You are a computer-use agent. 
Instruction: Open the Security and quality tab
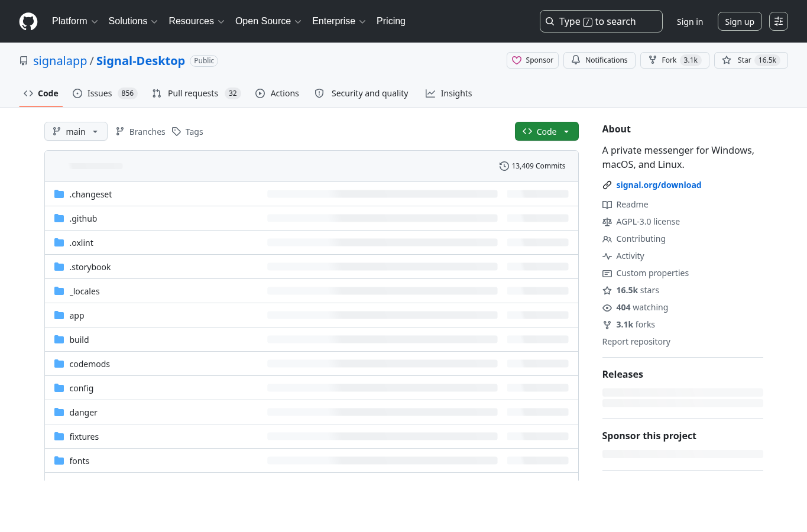[361, 93]
